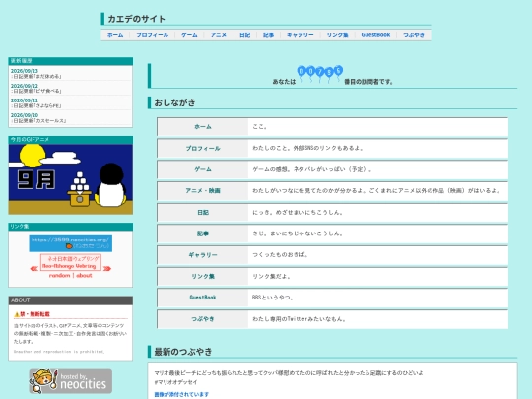532x399 pixels.
Task: Click the 今月のGIFアニメ panel header
Action: point(71,140)
